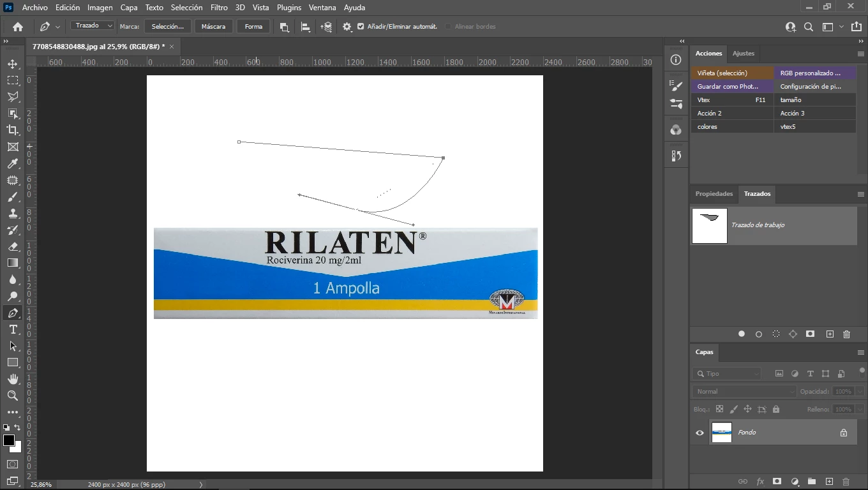Toggle the layer filtering on/off switch

(862, 372)
